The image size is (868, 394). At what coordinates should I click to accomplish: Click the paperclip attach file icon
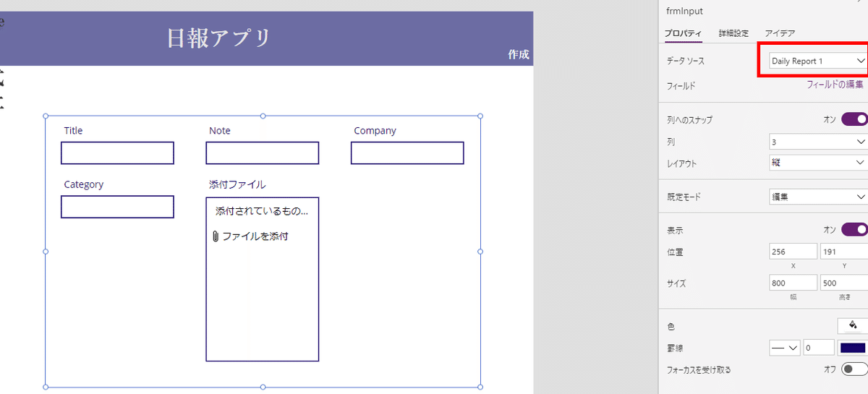pos(215,236)
